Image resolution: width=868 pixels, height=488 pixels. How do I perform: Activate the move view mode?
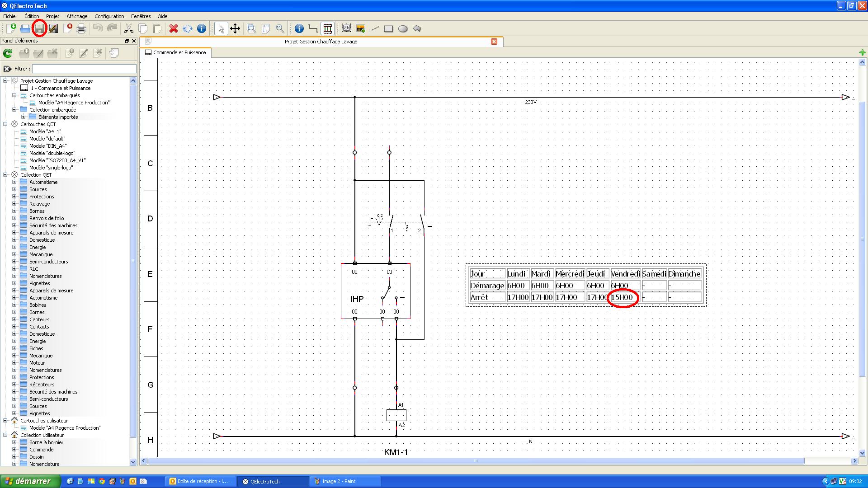click(x=235, y=28)
